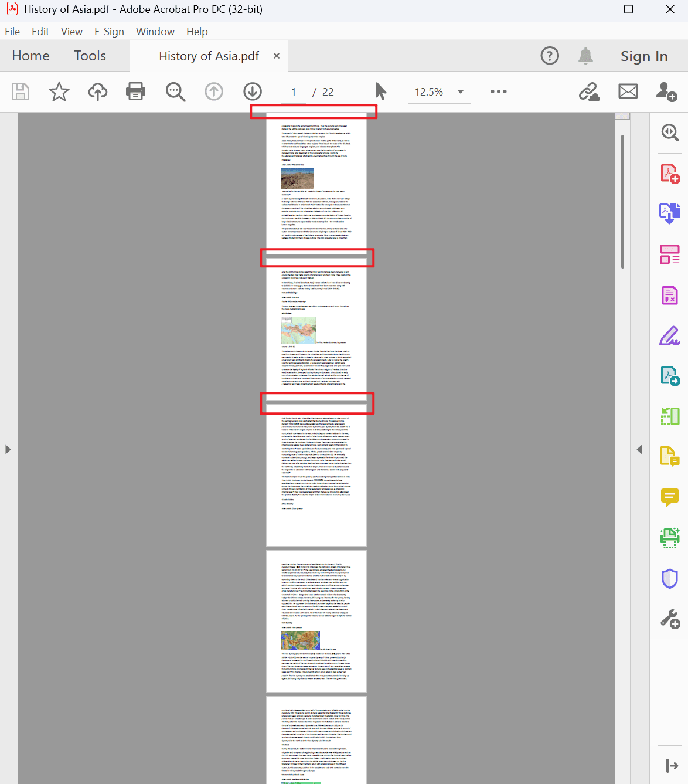Add document to starred favorites
The image size is (688, 784).
click(59, 91)
